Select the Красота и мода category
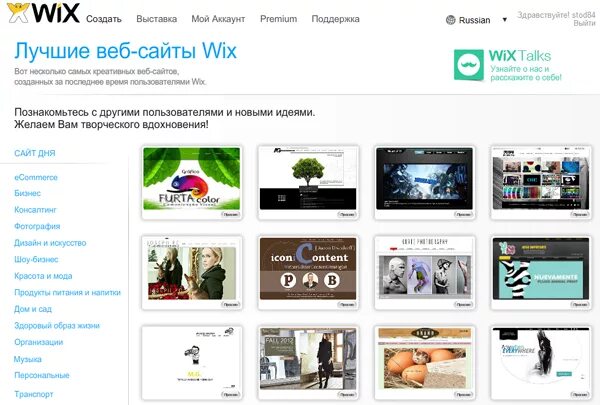This screenshot has height=405, width=600. point(43,276)
